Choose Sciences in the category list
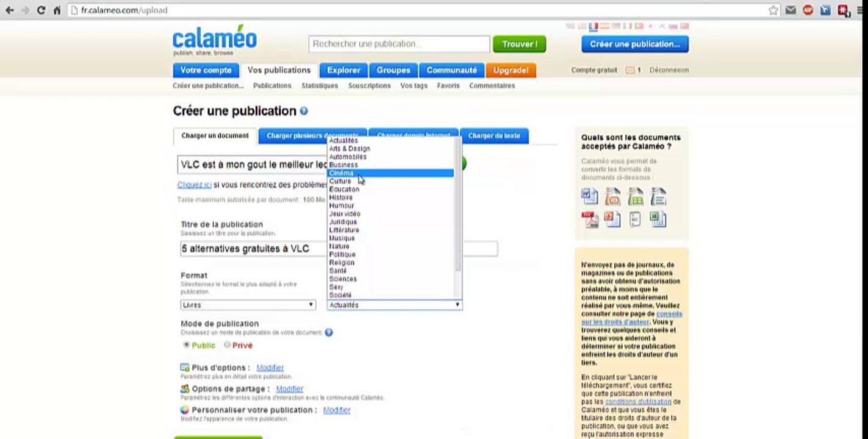 pos(390,279)
